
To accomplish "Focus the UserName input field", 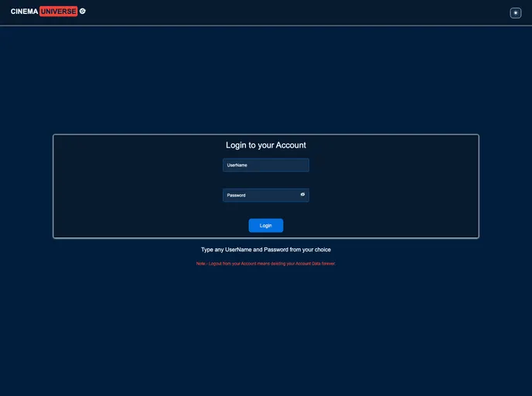I will coord(266,165).
